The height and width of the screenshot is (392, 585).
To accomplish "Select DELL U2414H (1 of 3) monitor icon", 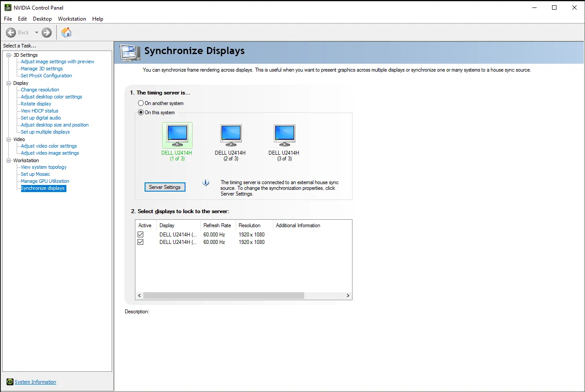I will click(177, 135).
